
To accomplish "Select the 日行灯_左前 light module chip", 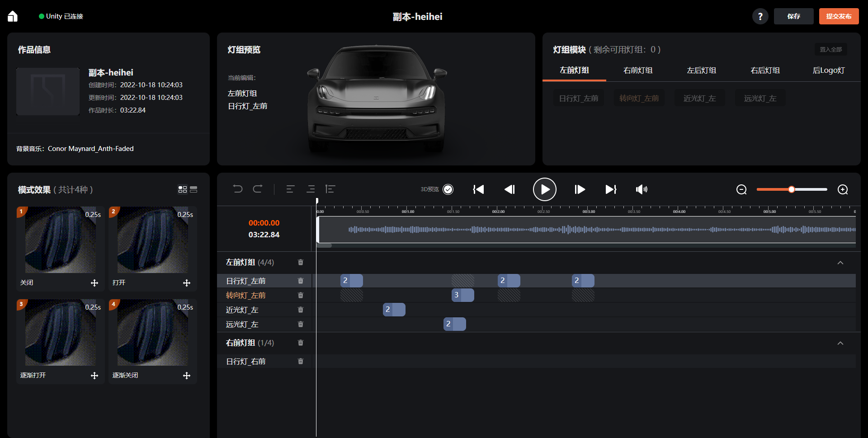I will pyautogui.click(x=579, y=98).
